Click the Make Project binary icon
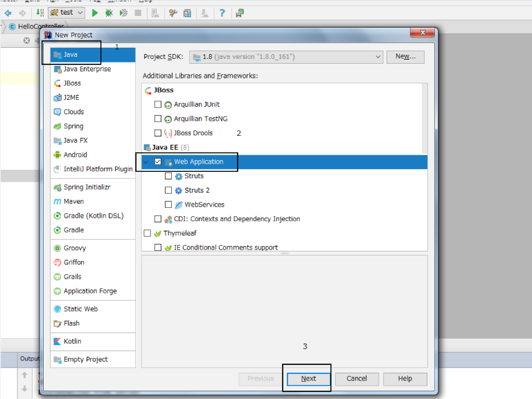The width and height of the screenshot is (532, 399). pyautogui.click(x=39, y=13)
